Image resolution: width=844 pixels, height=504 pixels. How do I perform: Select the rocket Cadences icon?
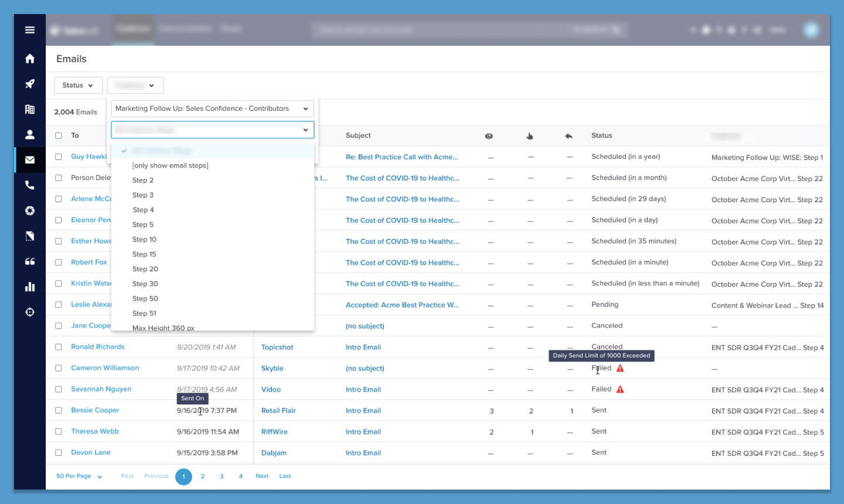click(29, 84)
